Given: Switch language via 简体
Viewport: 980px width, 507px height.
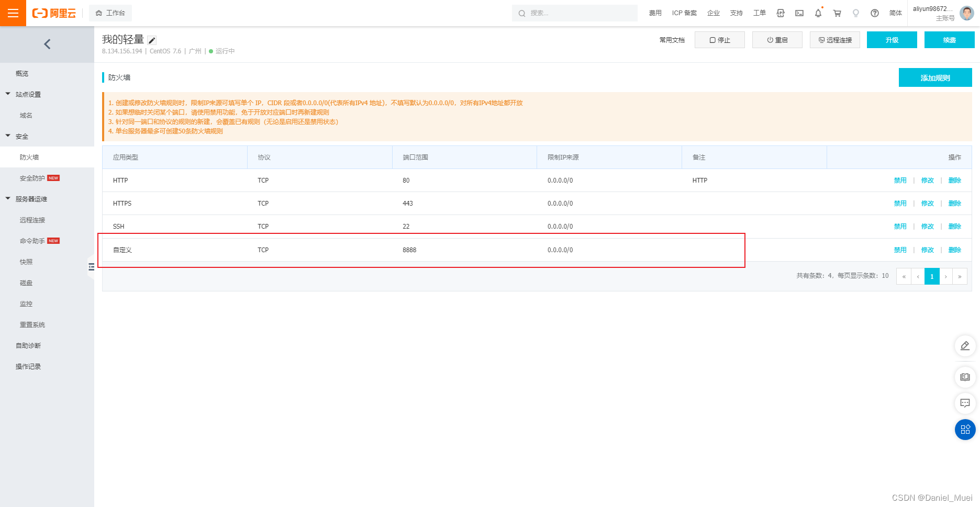Looking at the screenshot, I should tap(896, 13).
